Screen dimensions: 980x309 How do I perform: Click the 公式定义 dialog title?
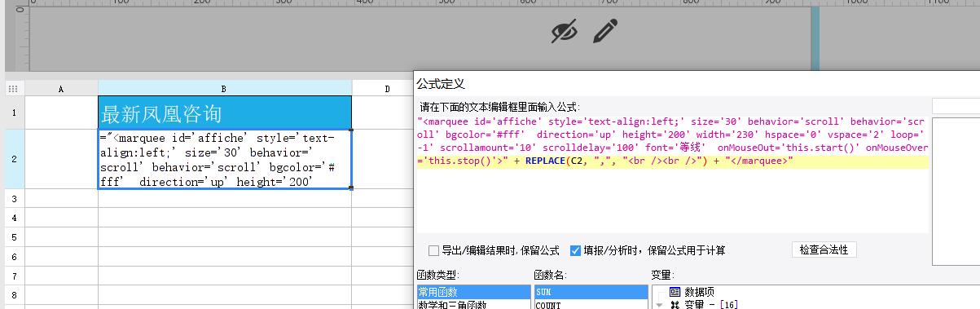pyautogui.click(x=441, y=84)
